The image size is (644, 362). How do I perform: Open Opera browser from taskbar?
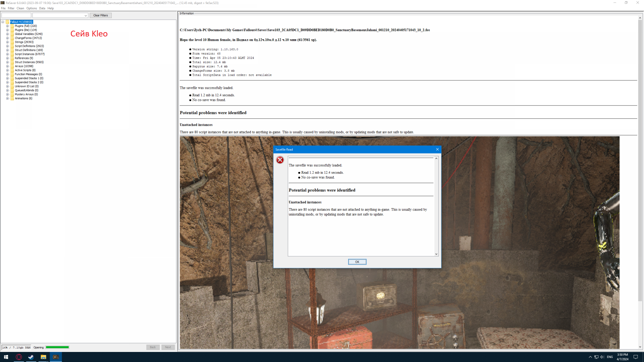coord(19,357)
